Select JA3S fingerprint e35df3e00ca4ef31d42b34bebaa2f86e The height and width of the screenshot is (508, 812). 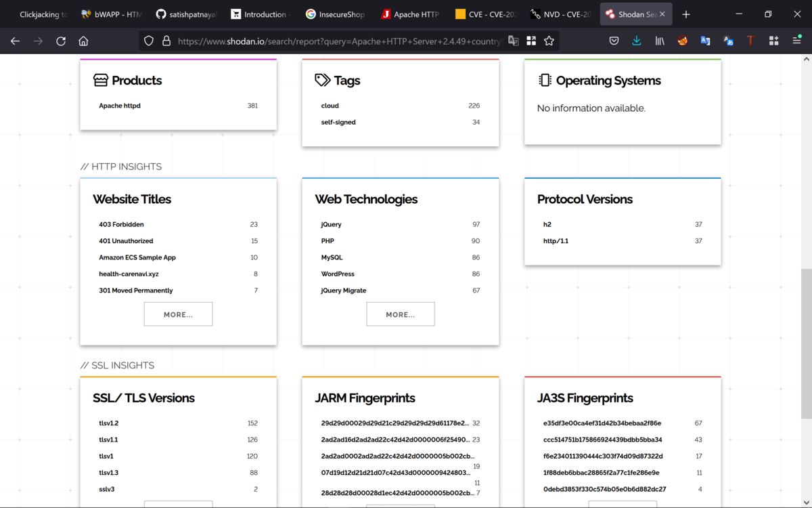[602, 423]
